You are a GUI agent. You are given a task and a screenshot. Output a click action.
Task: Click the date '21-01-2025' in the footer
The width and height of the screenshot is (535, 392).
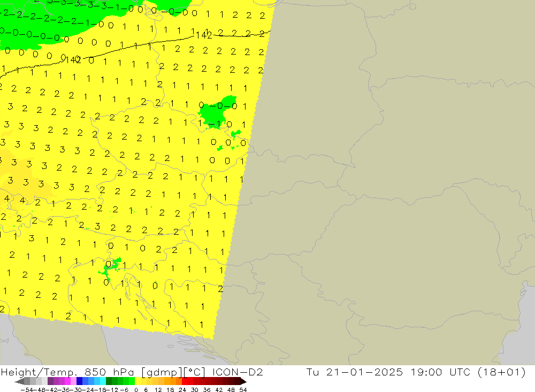pos(364,372)
